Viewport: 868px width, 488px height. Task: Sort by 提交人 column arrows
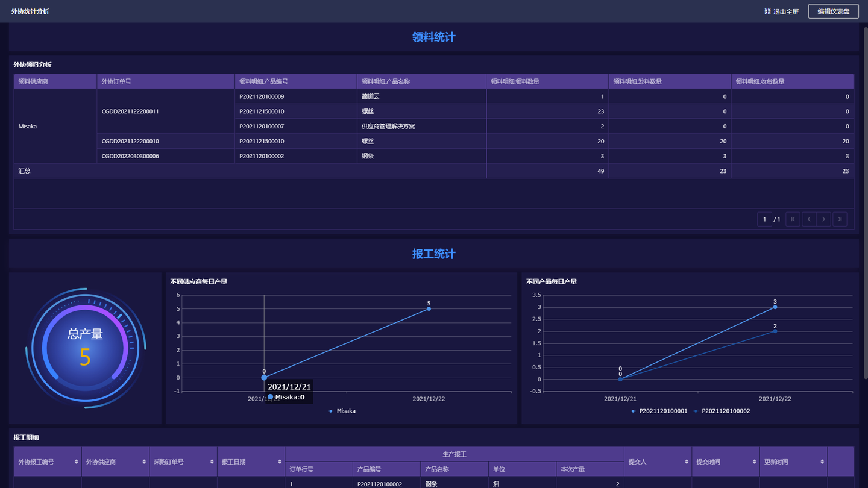(687, 461)
